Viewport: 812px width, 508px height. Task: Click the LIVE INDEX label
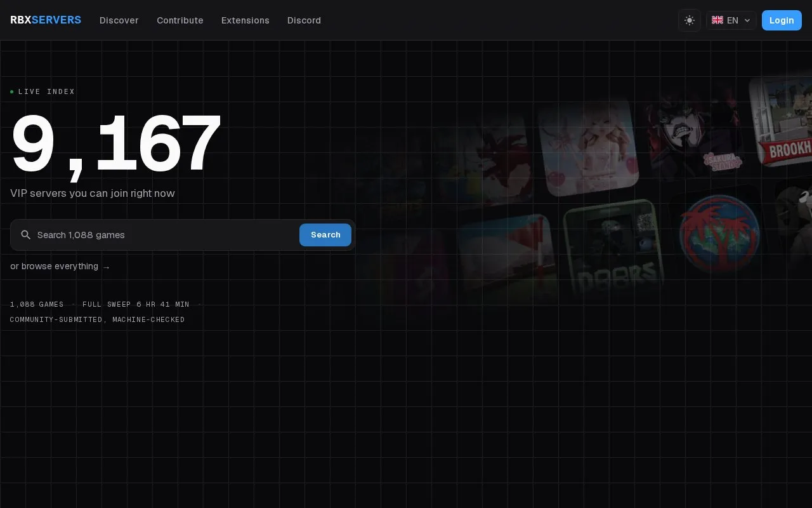tap(46, 91)
